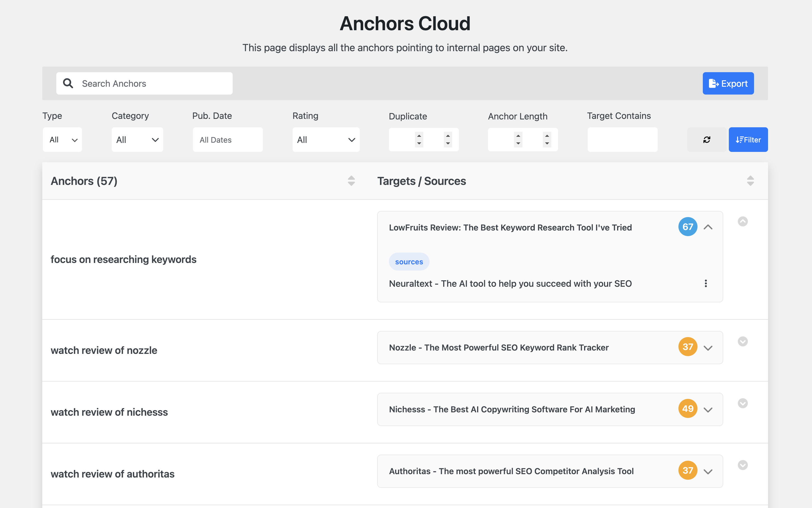Image resolution: width=812 pixels, height=508 pixels.
Task: Click the refresh/reset icon
Action: coord(706,139)
